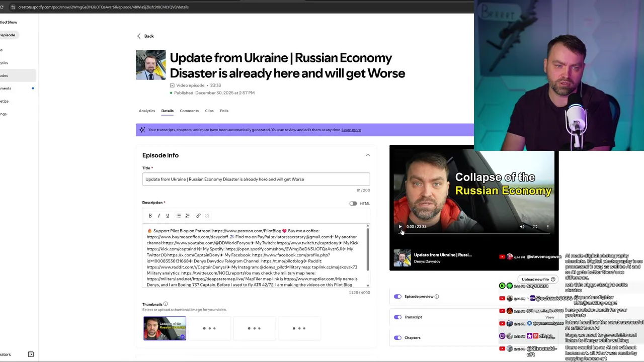Switch to the Polls tab
This screenshot has width=644, height=362.
224,111
